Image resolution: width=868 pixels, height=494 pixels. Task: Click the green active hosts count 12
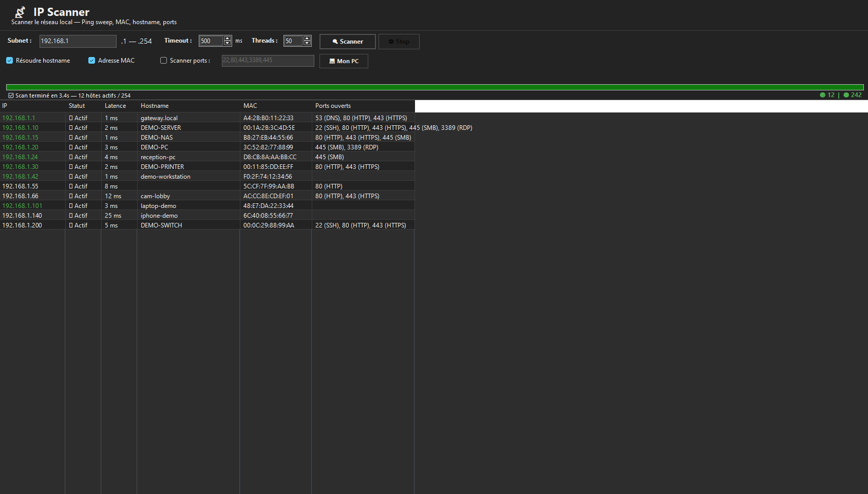point(831,95)
